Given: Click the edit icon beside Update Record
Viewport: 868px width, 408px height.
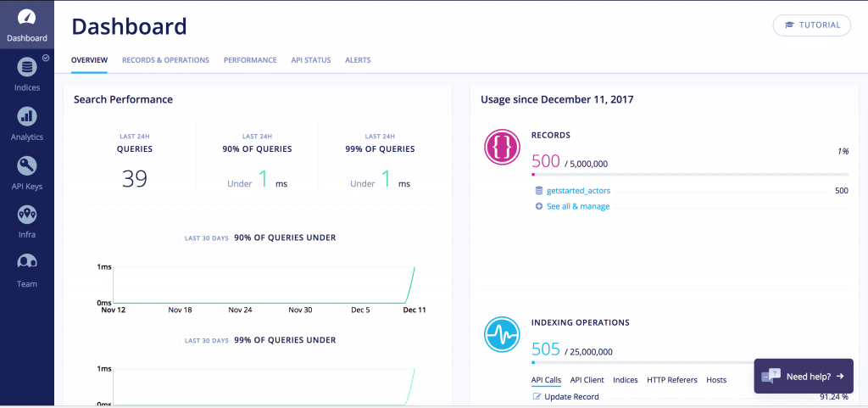Looking at the screenshot, I should click(x=537, y=396).
